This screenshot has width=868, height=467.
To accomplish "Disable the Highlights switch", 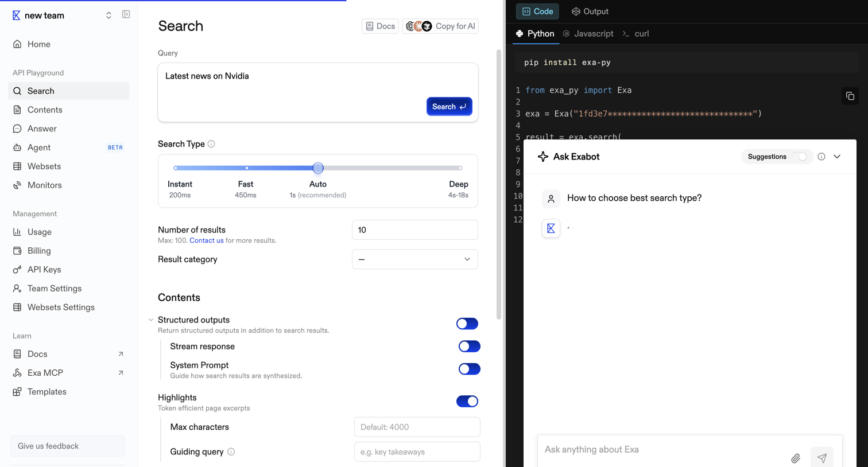I will tap(467, 402).
